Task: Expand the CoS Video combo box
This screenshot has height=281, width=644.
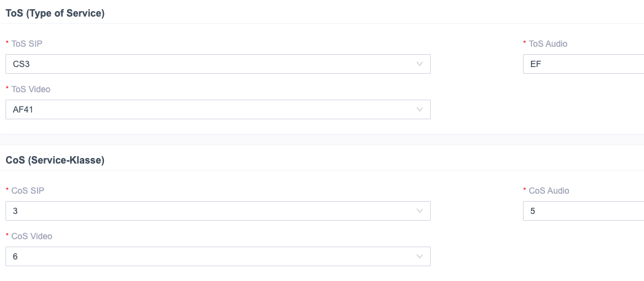Action: pyautogui.click(x=218, y=256)
